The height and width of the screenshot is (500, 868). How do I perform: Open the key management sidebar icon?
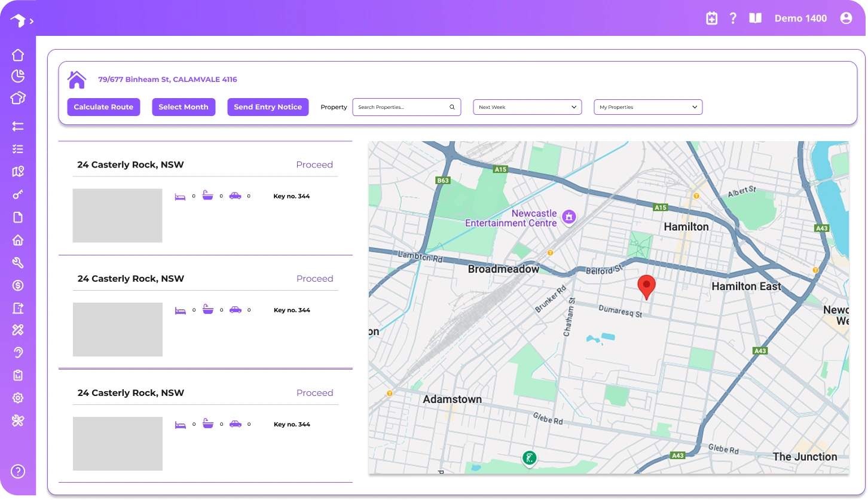(x=18, y=195)
